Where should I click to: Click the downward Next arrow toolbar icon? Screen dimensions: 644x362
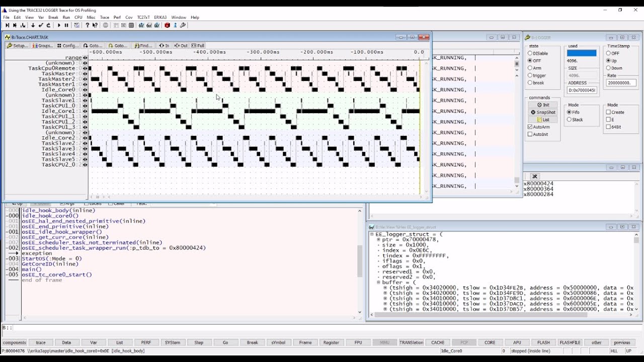tap(33, 25)
